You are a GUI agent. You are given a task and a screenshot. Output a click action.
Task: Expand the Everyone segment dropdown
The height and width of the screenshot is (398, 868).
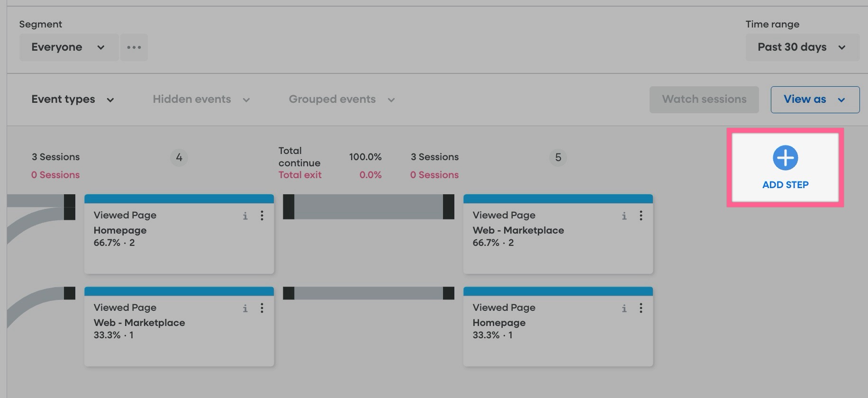tap(68, 47)
